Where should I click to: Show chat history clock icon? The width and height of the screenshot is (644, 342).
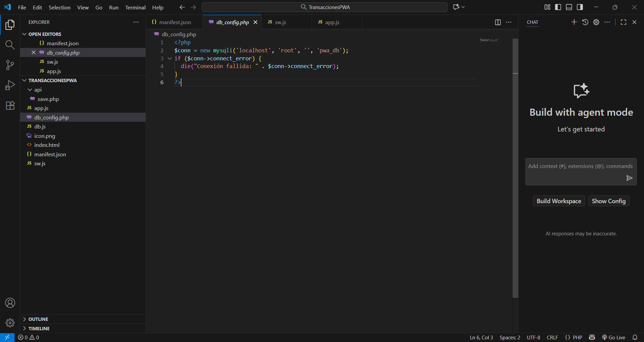(x=585, y=22)
